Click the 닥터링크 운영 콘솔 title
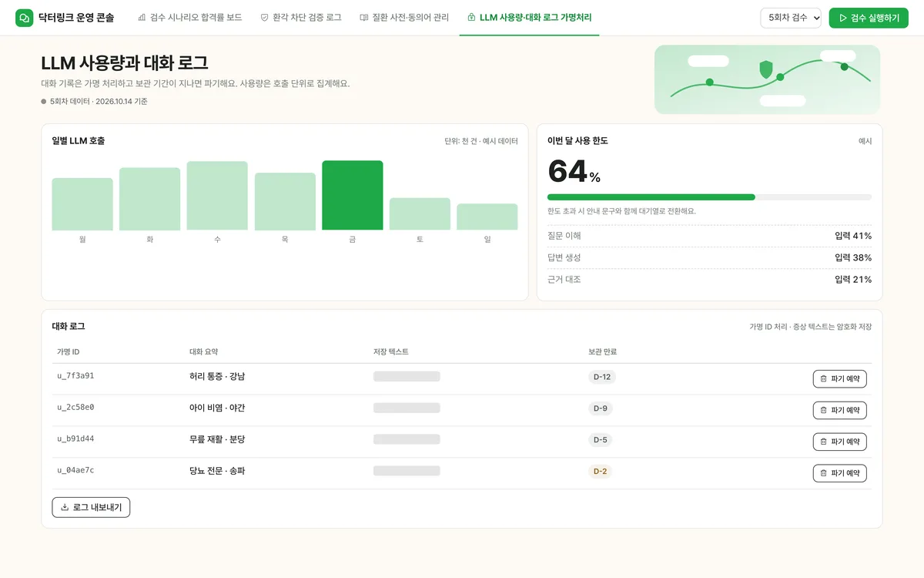Image resolution: width=924 pixels, height=578 pixels. tap(76, 18)
